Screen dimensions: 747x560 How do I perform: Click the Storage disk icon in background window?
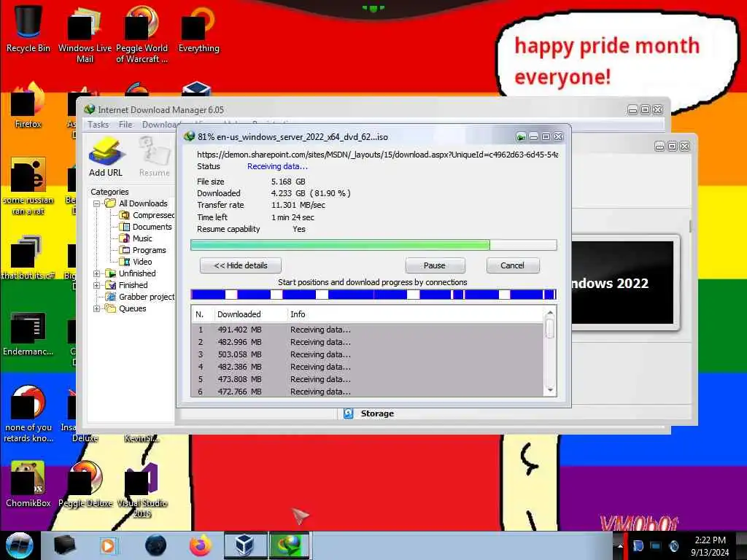348,413
